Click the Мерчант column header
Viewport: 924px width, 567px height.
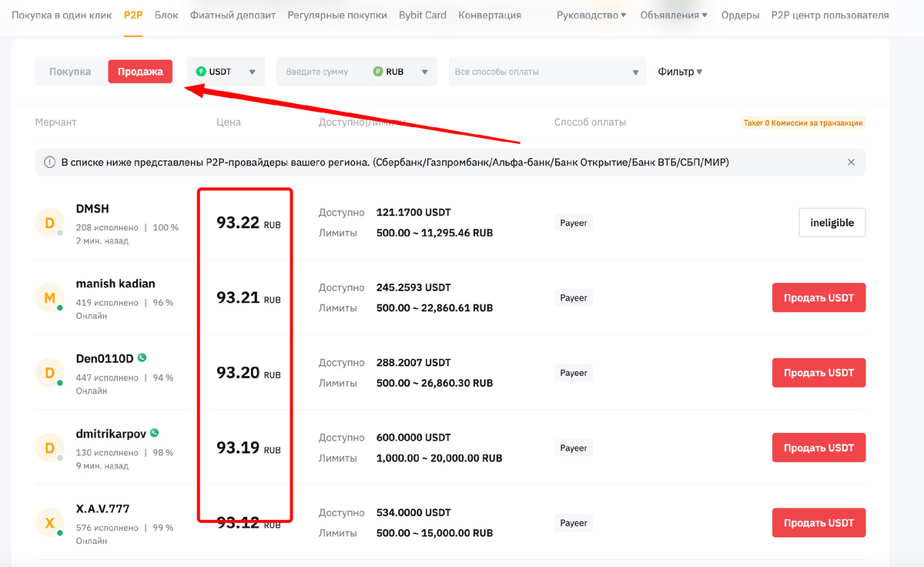(x=56, y=122)
